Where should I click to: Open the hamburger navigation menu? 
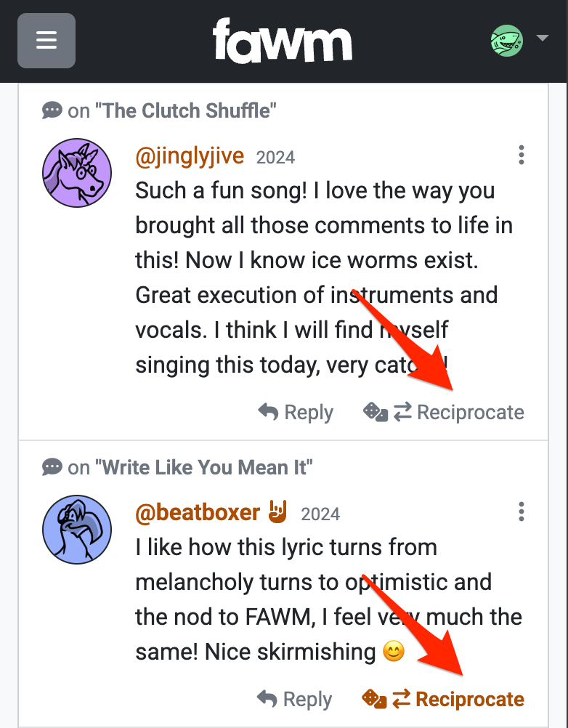pos(46,41)
